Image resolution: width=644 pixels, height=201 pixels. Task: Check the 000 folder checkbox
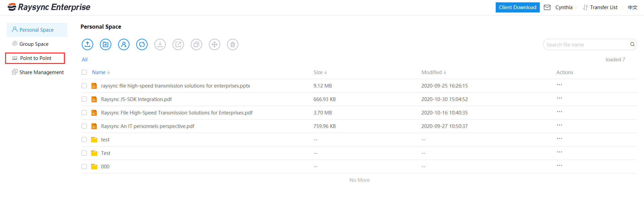pyautogui.click(x=84, y=167)
